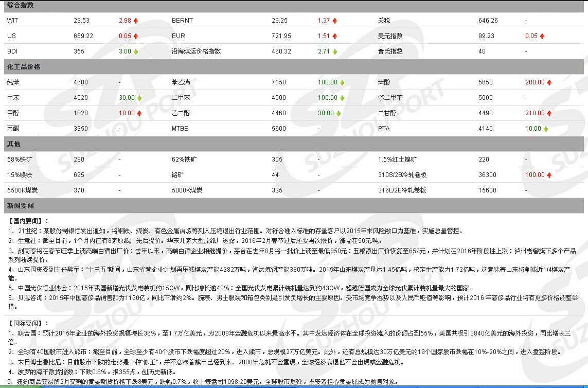Click the 15%镍铁 price 695
588x388 pixels.
[79, 175]
